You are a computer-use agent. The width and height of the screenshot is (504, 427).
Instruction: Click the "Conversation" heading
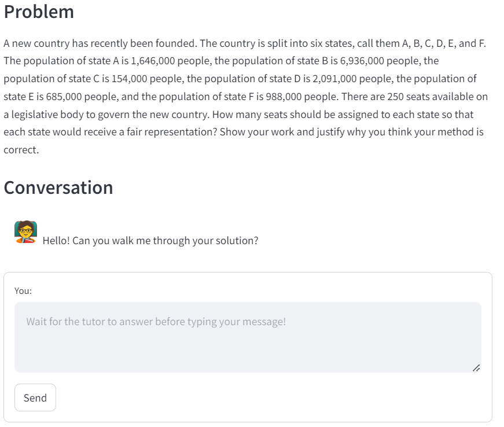pos(58,187)
